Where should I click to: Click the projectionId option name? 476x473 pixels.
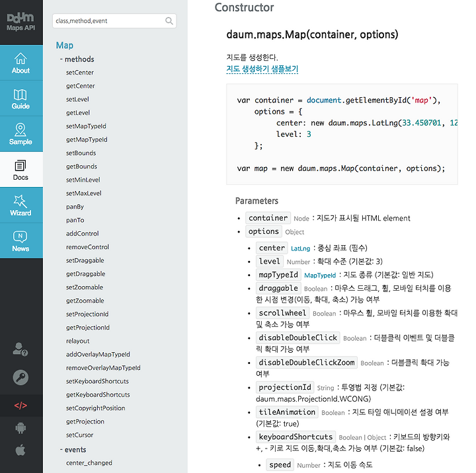coord(285,387)
